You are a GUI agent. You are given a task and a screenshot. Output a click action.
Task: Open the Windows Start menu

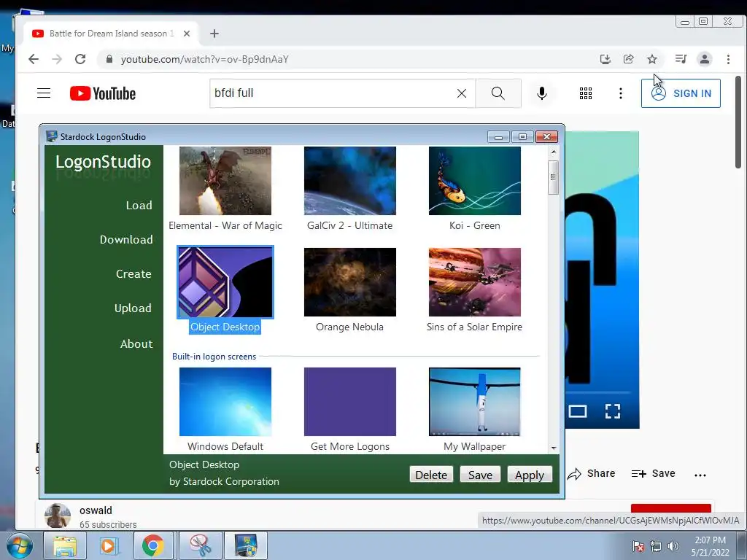[x=20, y=545]
